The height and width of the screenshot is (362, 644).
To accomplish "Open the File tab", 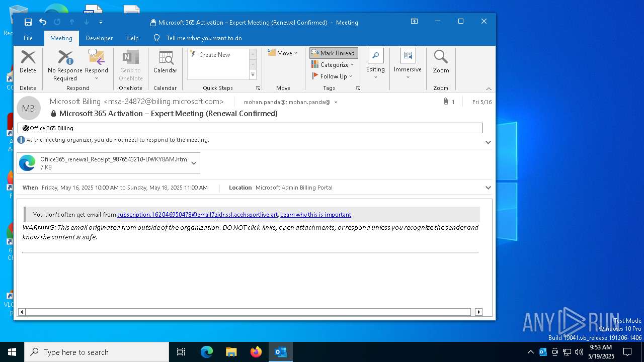I will pyautogui.click(x=28, y=38).
